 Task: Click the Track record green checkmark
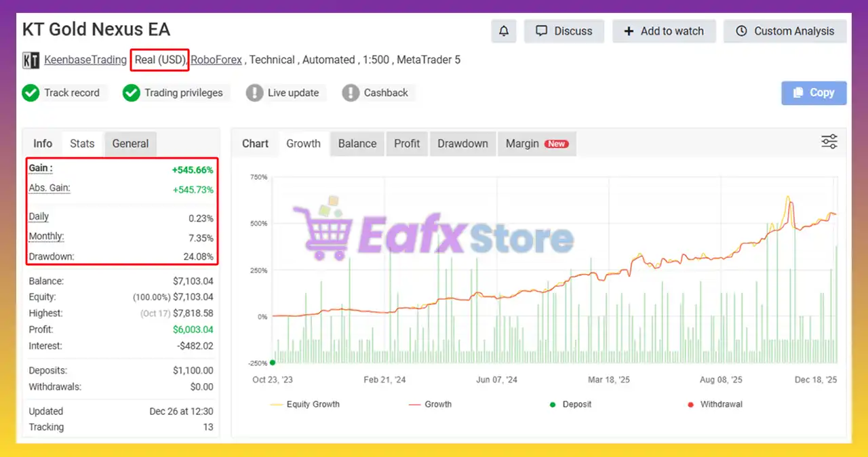(31, 93)
